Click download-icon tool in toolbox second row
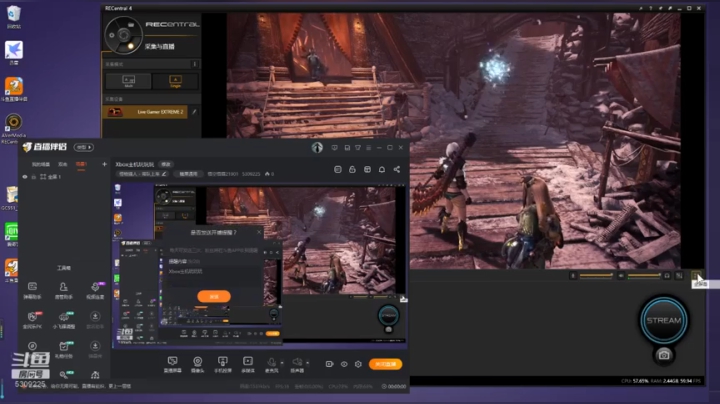This screenshot has width=720, height=404. click(95, 320)
